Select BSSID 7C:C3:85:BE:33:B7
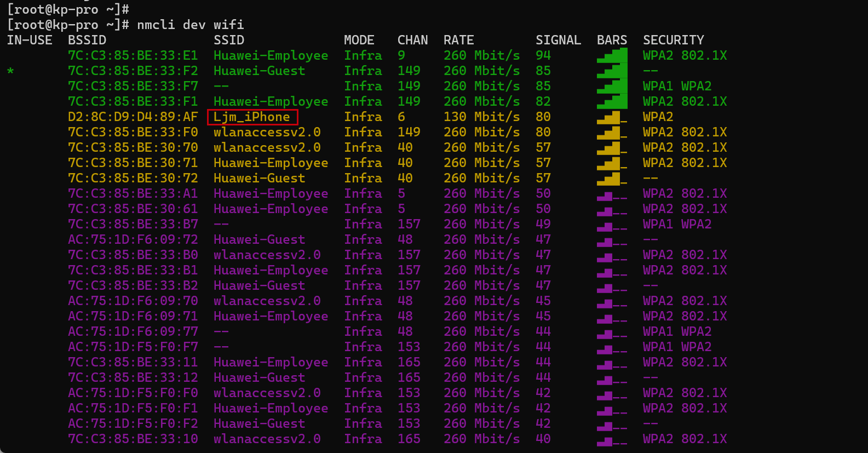The image size is (868, 453). 133,224
